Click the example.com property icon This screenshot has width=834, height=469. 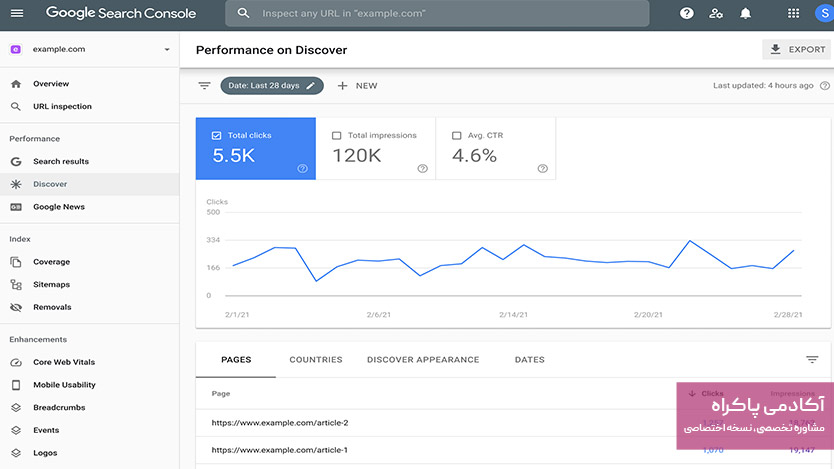tap(16, 49)
